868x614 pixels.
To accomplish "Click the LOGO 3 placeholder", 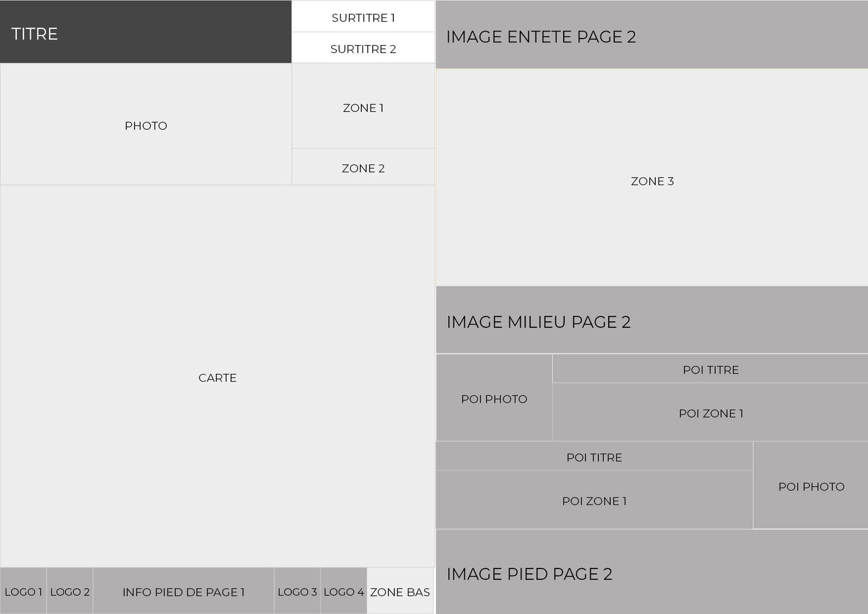I will click(297, 591).
